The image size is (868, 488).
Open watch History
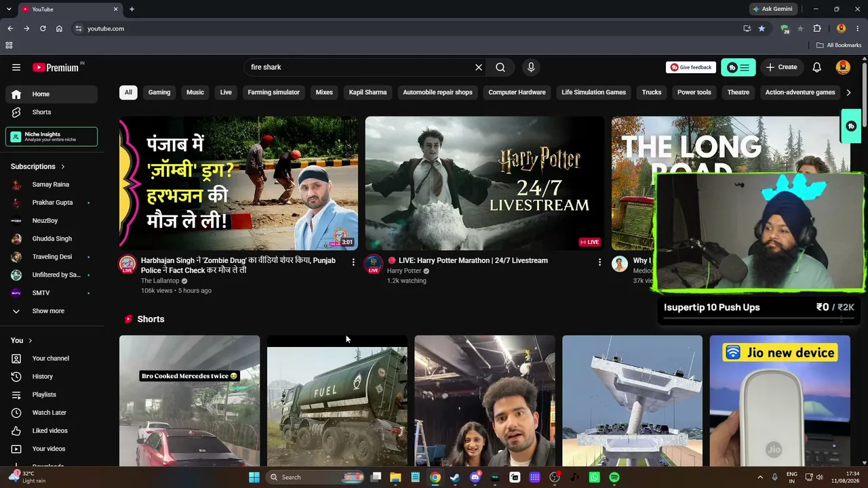coord(52,376)
